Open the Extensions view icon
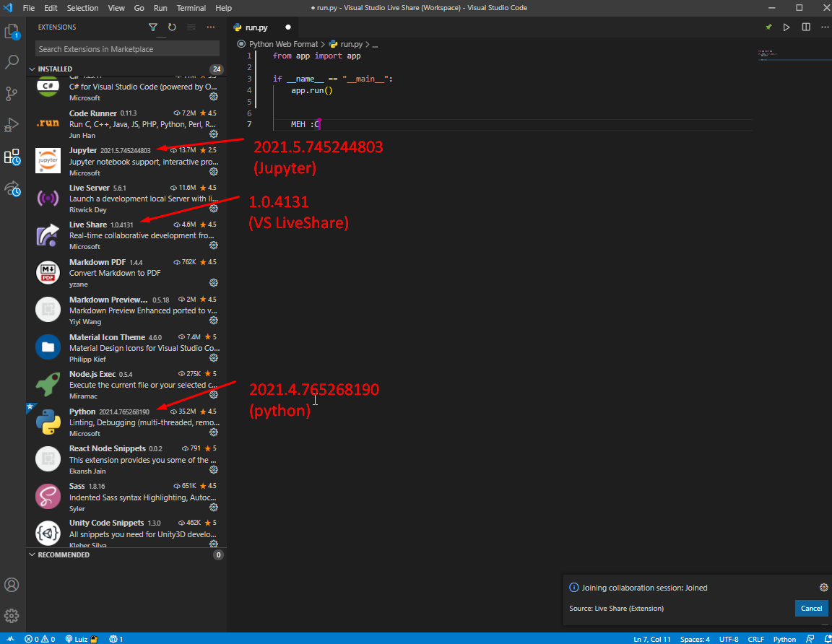The image size is (832, 644). [12, 157]
